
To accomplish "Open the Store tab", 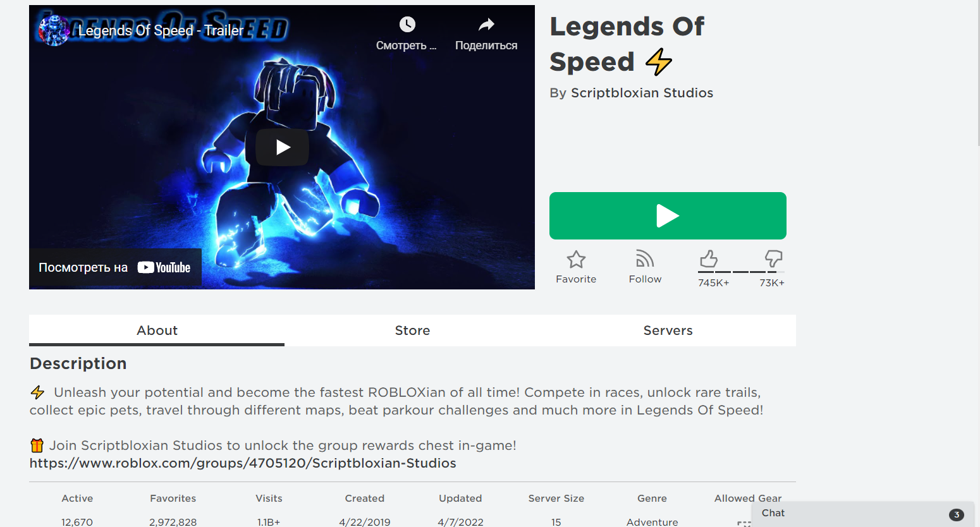I will [x=412, y=330].
